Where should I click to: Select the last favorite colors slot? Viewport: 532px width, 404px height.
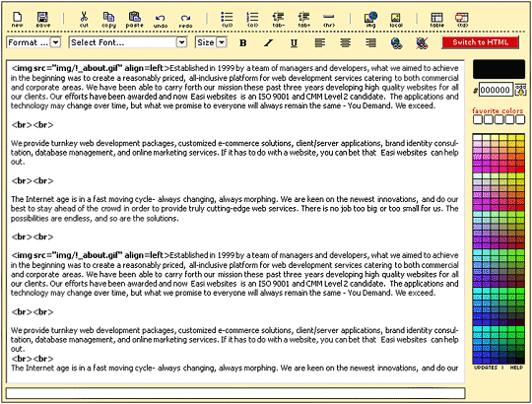(x=520, y=119)
